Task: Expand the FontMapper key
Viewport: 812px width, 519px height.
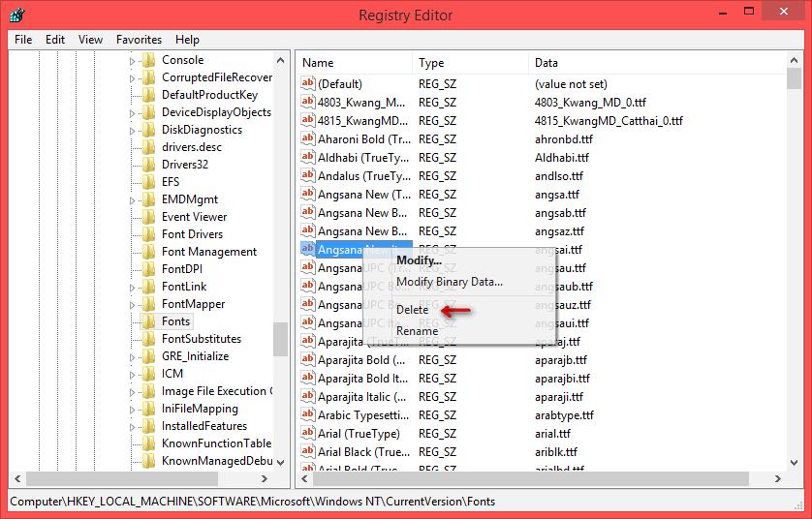Action: point(132,305)
